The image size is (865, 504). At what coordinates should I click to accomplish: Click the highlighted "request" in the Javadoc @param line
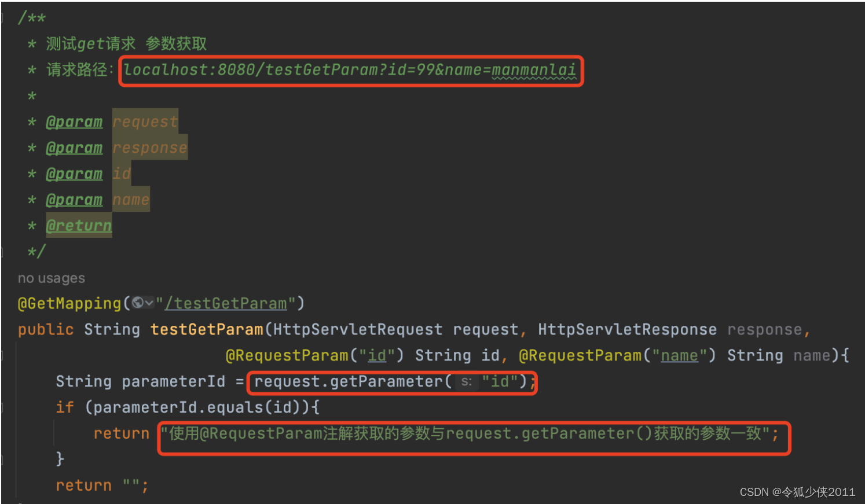145,122
